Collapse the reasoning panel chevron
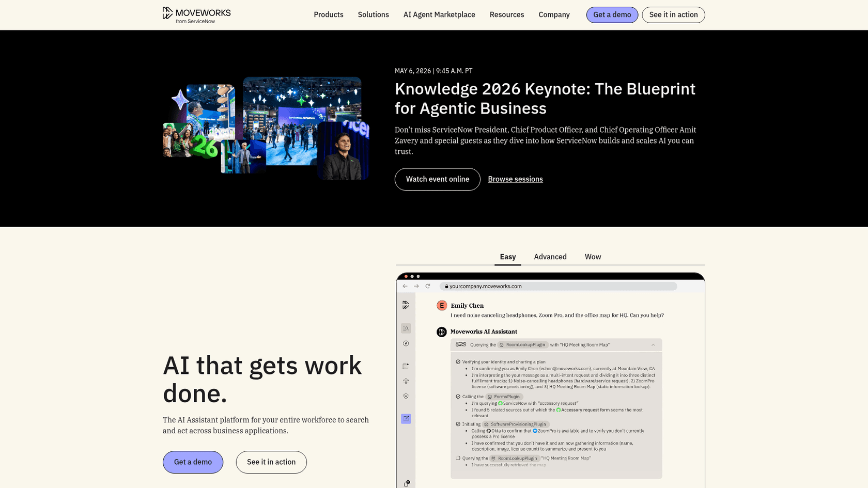This screenshot has height=488, width=868. [653, 345]
